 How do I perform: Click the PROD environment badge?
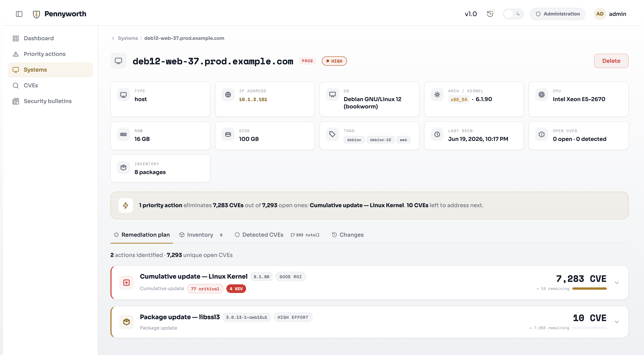point(307,61)
